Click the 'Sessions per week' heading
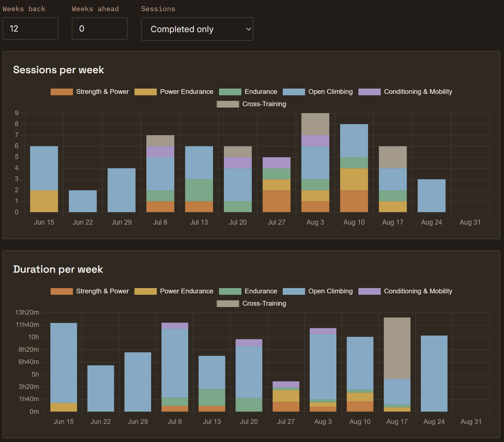Viewport: 504px width, 442px height. [x=59, y=70]
